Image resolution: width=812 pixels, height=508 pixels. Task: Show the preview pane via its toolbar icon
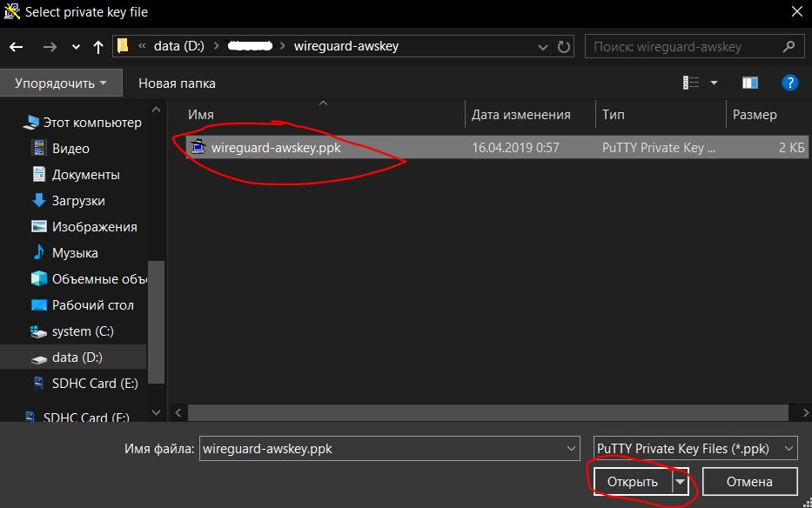(749, 82)
